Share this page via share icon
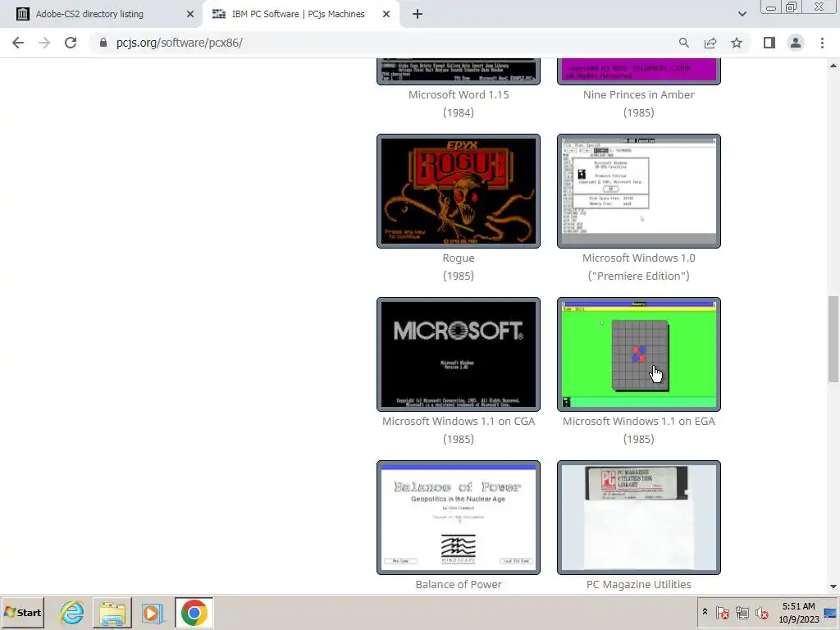The image size is (840, 630). click(710, 43)
